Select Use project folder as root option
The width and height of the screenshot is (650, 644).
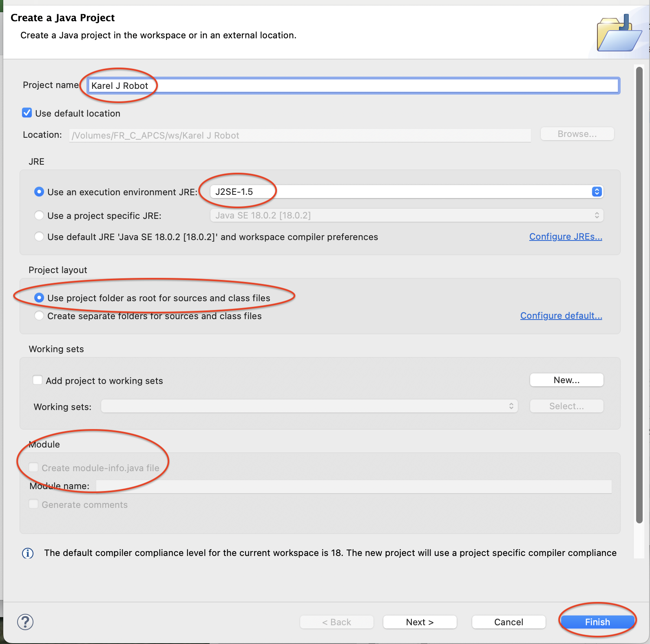pos(39,298)
